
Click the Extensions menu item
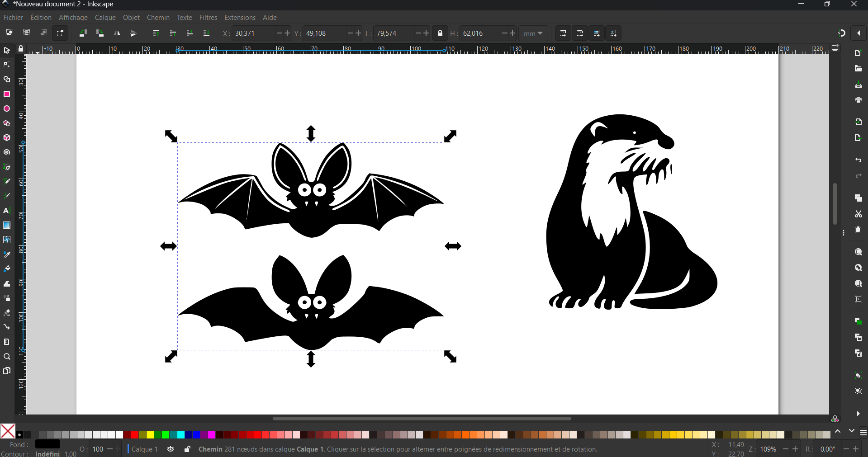[240, 18]
